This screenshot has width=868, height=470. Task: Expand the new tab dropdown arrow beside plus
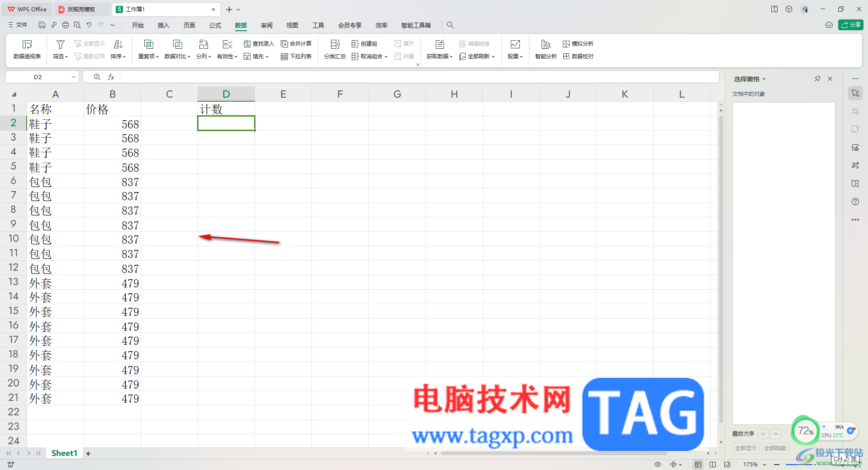click(x=238, y=9)
